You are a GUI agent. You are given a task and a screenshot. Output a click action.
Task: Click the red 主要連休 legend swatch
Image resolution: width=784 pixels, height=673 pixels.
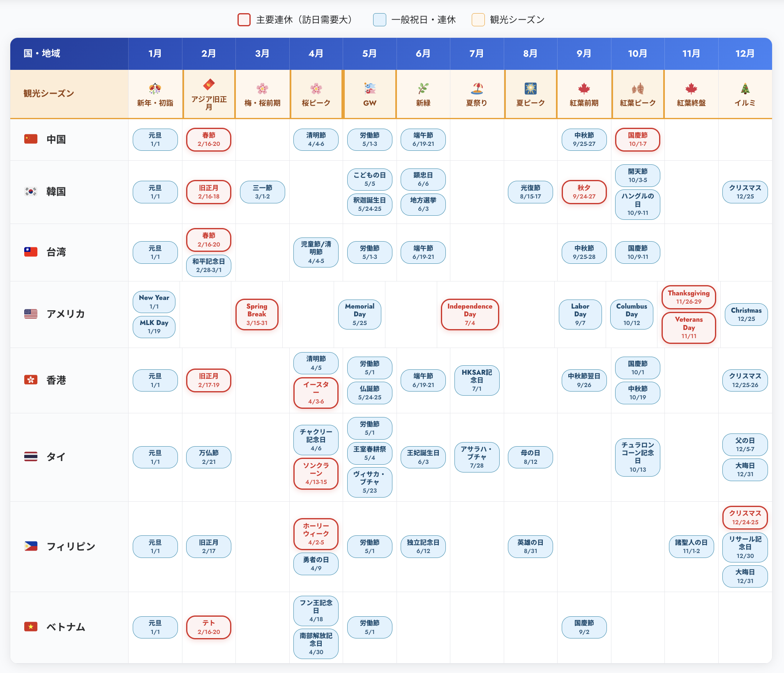point(244,20)
